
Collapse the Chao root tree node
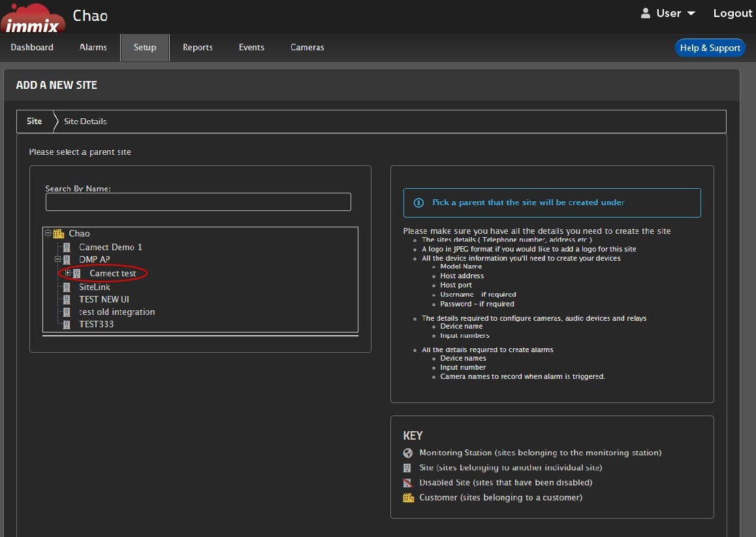click(x=48, y=233)
